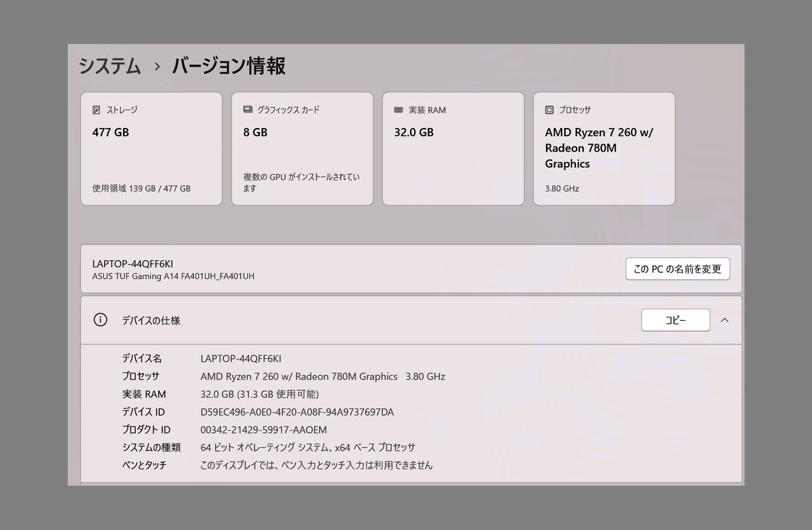This screenshot has width=812, height=530.
Task: Open the 477 GB storage card
Action: (151, 148)
